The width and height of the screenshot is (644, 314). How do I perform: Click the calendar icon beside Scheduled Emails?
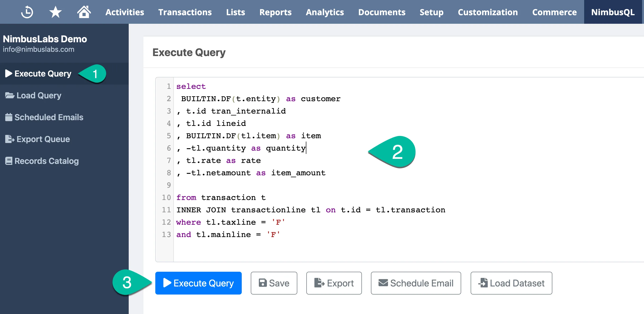(9, 117)
